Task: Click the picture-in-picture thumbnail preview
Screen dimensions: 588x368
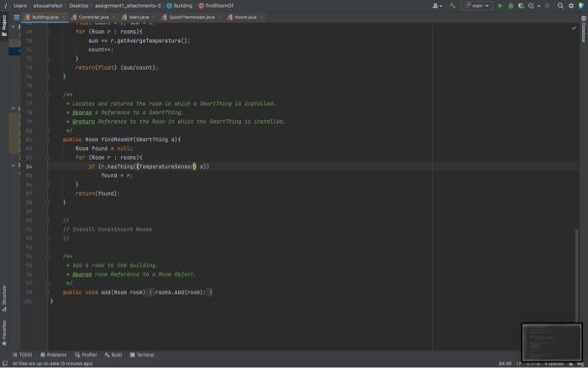Action: pyautogui.click(x=552, y=342)
